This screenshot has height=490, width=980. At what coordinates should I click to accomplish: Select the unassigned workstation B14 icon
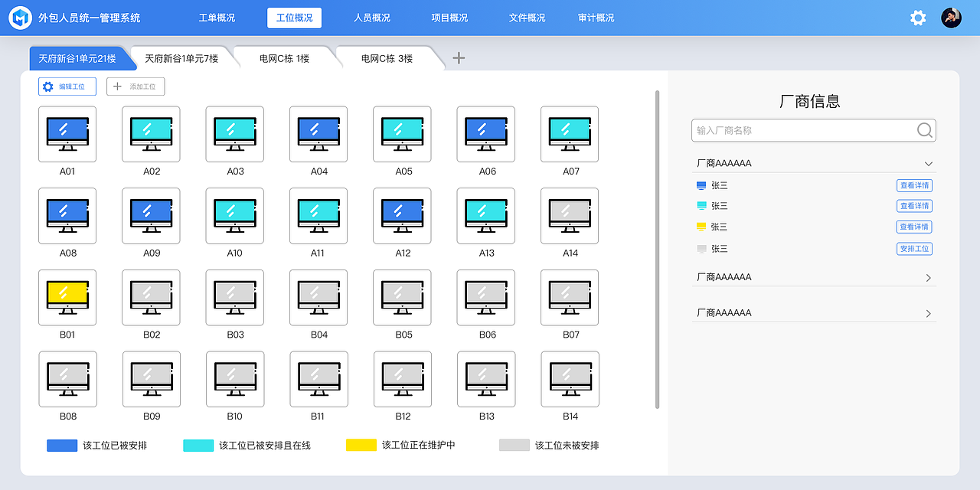click(x=570, y=379)
